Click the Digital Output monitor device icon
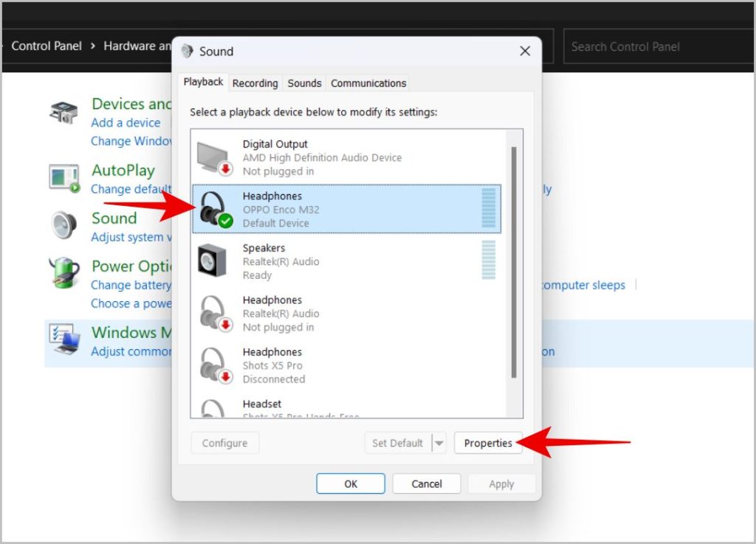 coord(215,158)
